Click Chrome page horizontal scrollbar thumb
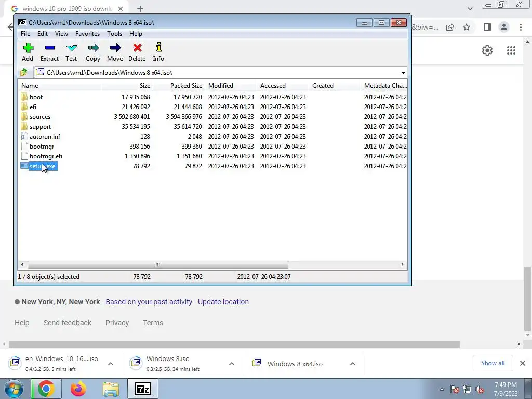Screen dimensions: 532x399 point(234,344)
